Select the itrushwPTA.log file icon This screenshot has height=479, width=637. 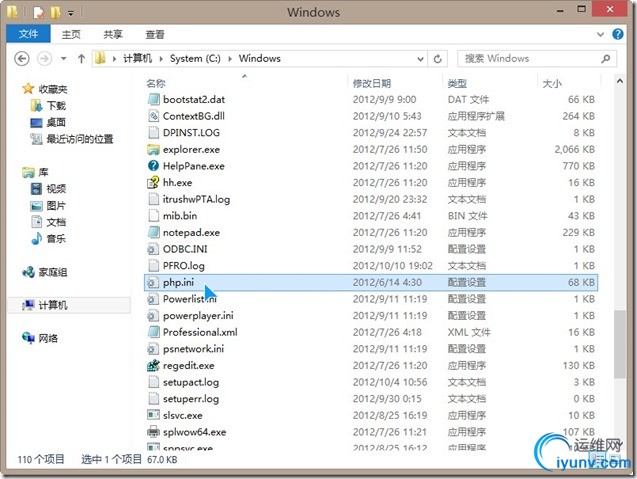[153, 199]
